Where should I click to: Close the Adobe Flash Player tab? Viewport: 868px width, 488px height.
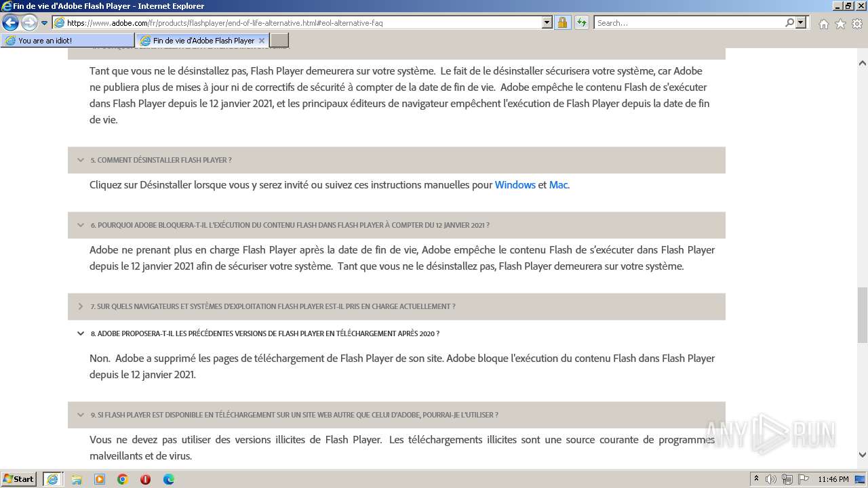262,41
